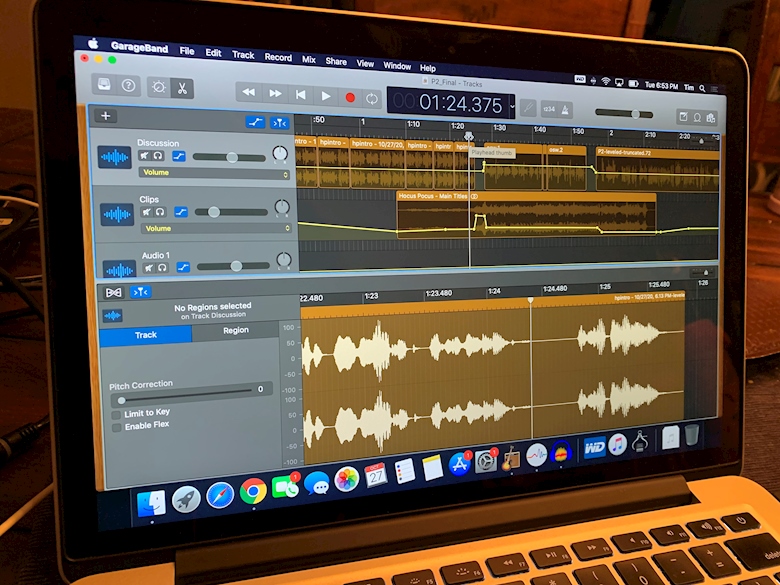Open the Clips track Volume automation dropdown
The height and width of the screenshot is (585, 780).
[x=216, y=228]
